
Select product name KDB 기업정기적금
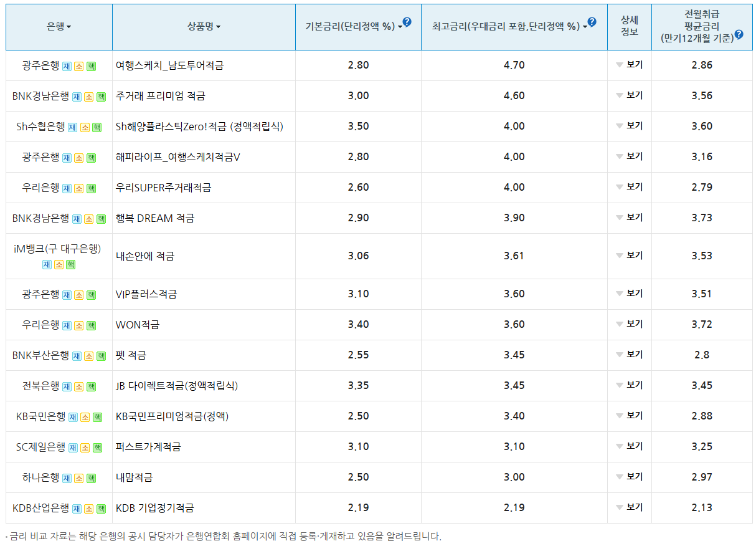(155, 508)
